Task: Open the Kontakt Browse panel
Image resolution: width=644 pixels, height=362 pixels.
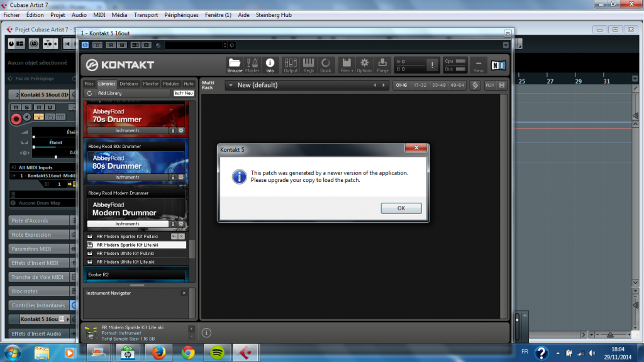Action: click(235, 65)
